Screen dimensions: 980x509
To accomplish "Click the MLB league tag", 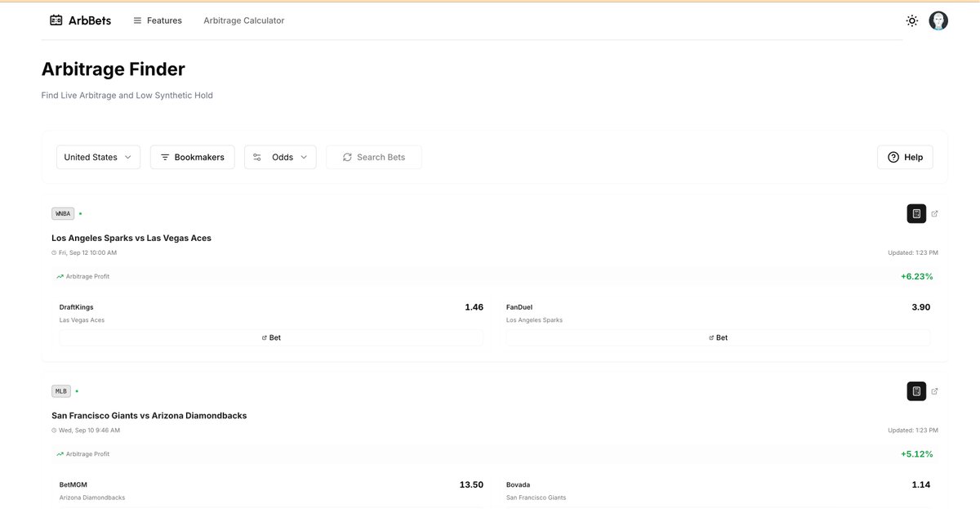I will tap(61, 391).
